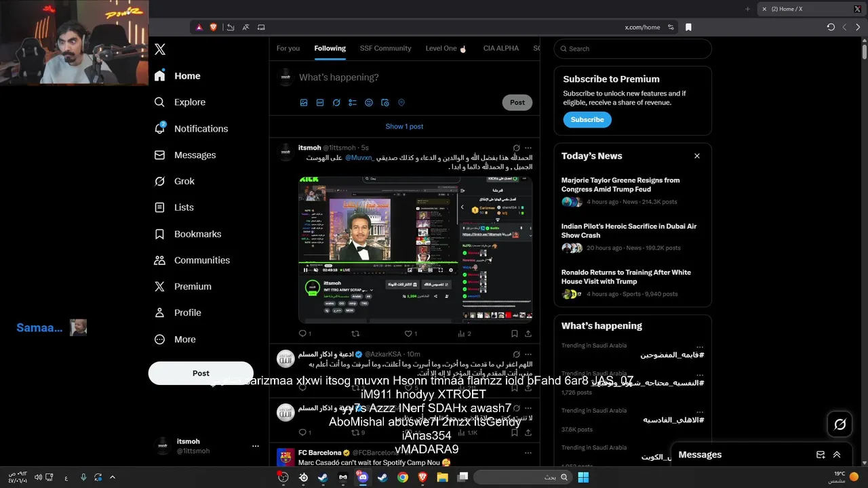Screen dimensions: 868x488
Task: Click the Brave shields lion icon
Action: point(214,27)
